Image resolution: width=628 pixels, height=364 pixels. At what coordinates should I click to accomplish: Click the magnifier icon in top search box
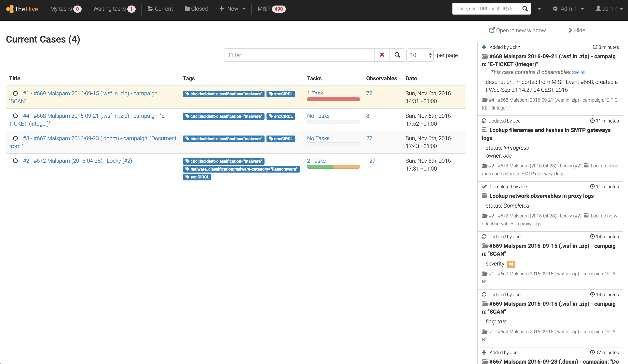pos(525,9)
